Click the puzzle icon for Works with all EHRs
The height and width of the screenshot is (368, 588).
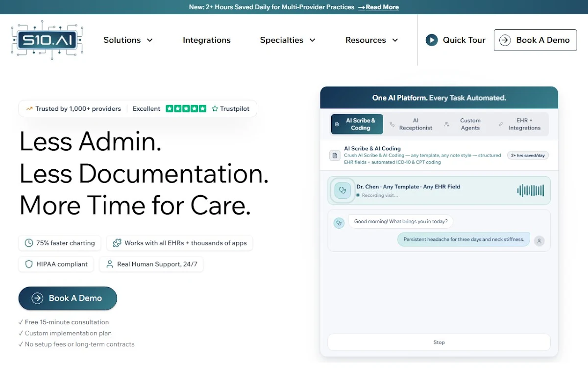117,243
